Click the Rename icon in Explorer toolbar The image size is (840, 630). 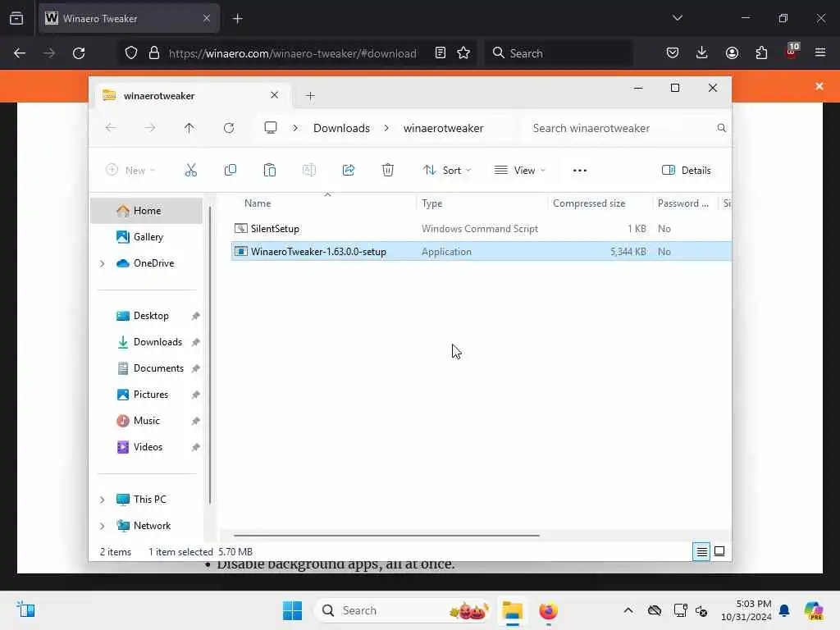pos(309,171)
